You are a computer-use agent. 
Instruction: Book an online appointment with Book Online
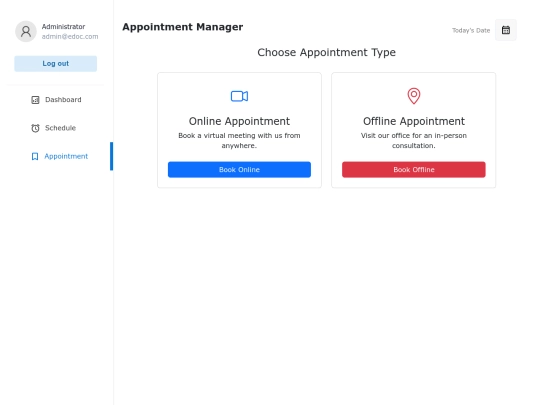tap(239, 169)
